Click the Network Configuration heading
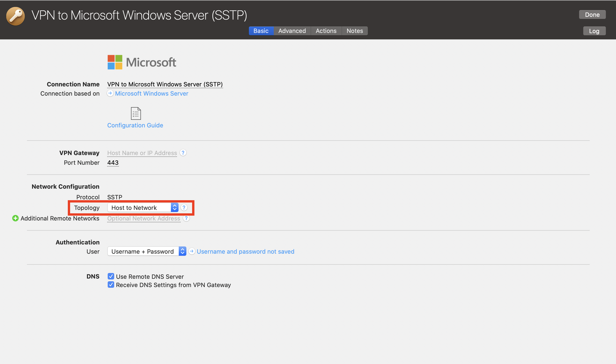The image size is (616, 364). 65,187
